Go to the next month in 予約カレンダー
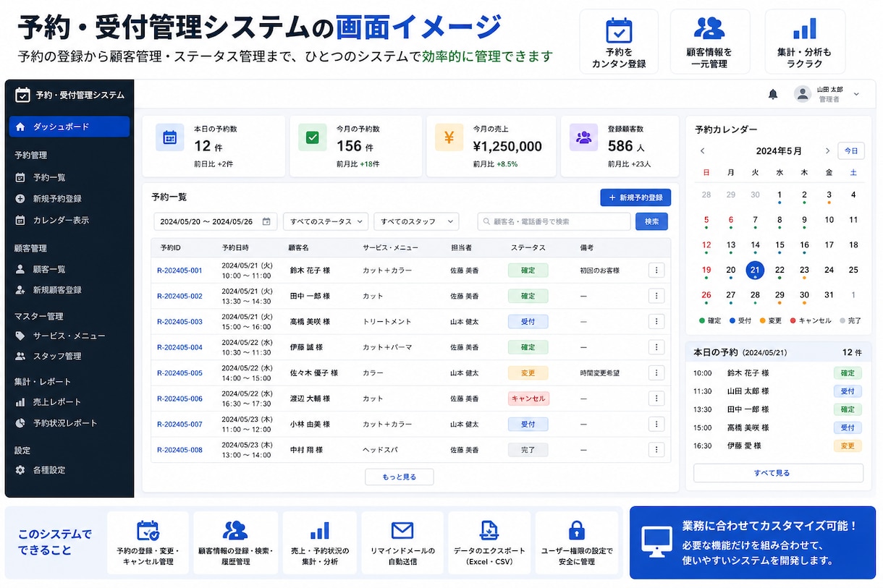Screen dimensions: 883x588 point(827,151)
